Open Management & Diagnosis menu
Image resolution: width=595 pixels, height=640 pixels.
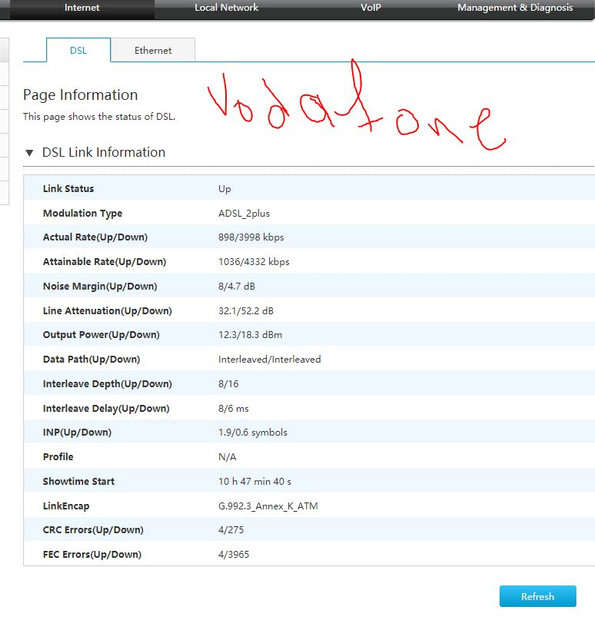(515, 8)
